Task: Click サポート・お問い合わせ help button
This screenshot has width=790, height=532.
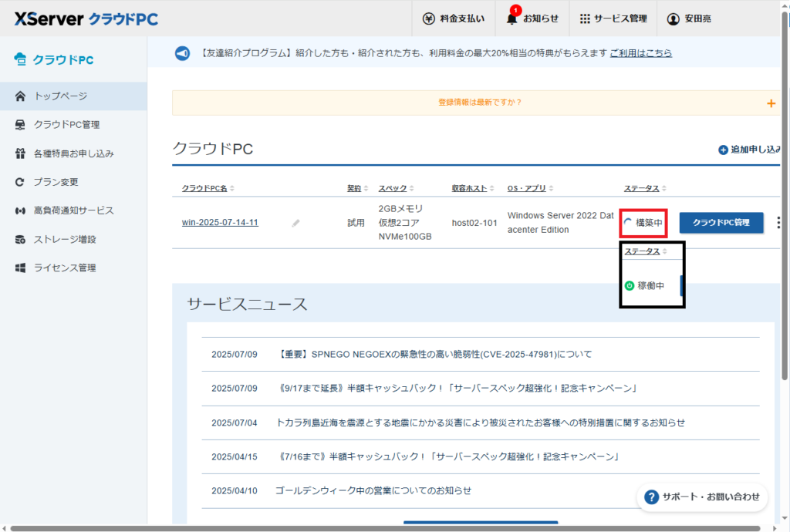Action: (x=702, y=497)
